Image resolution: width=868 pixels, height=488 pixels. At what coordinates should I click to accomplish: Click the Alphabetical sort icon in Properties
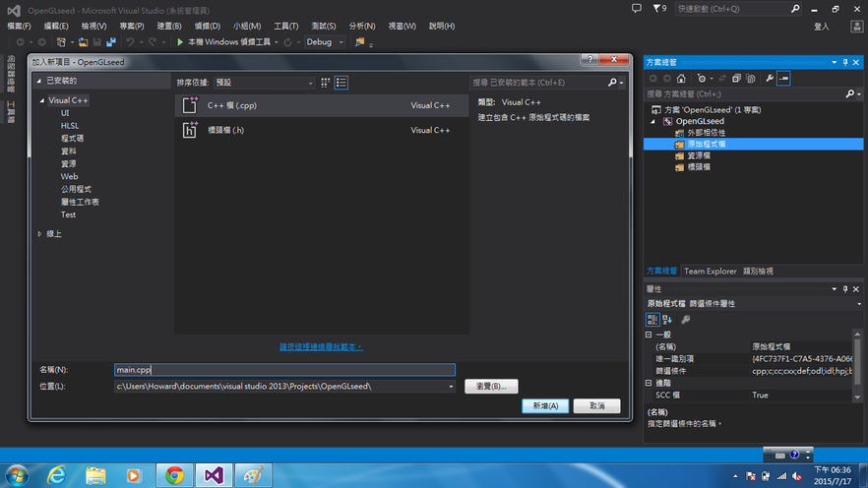coord(667,319)
